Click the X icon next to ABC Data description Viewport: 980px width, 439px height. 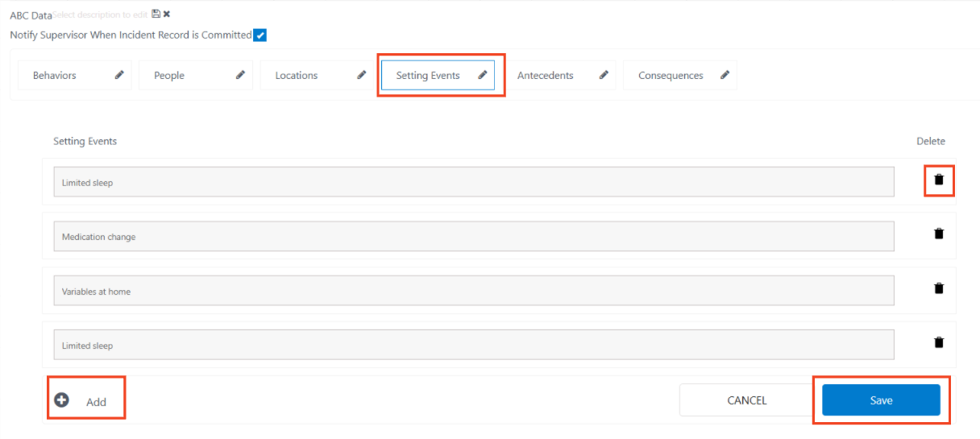[x=167, y=14]
